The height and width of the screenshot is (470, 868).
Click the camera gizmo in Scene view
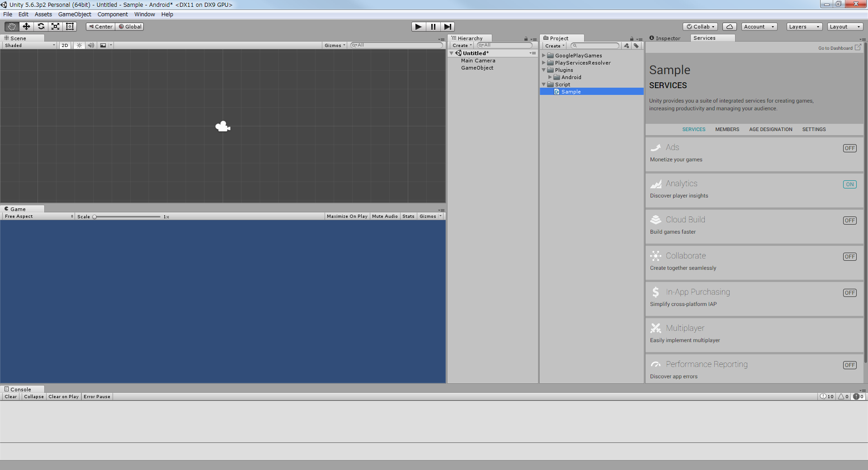pos(223,127)
